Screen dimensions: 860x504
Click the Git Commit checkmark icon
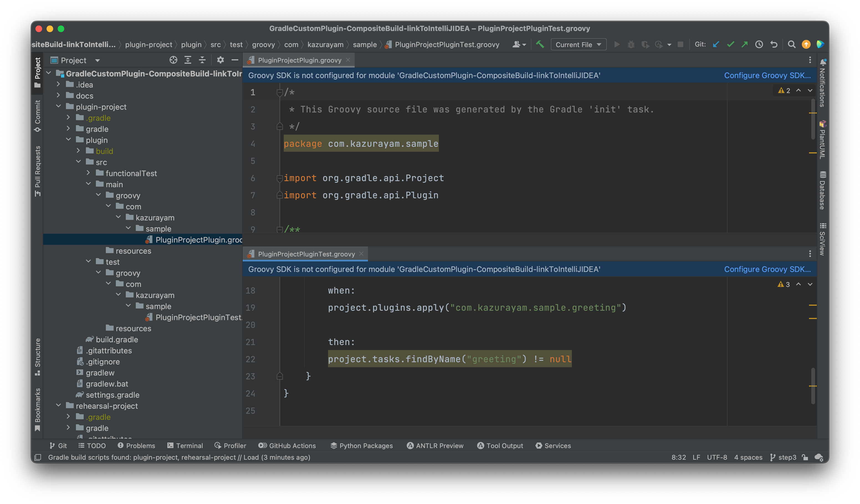pyautogui.click(x=731, y=44)
